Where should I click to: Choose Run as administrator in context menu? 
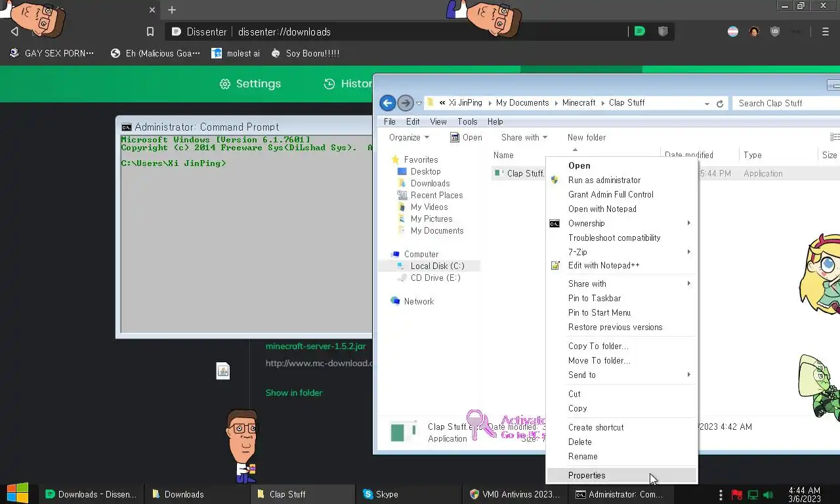coord(621,180)
